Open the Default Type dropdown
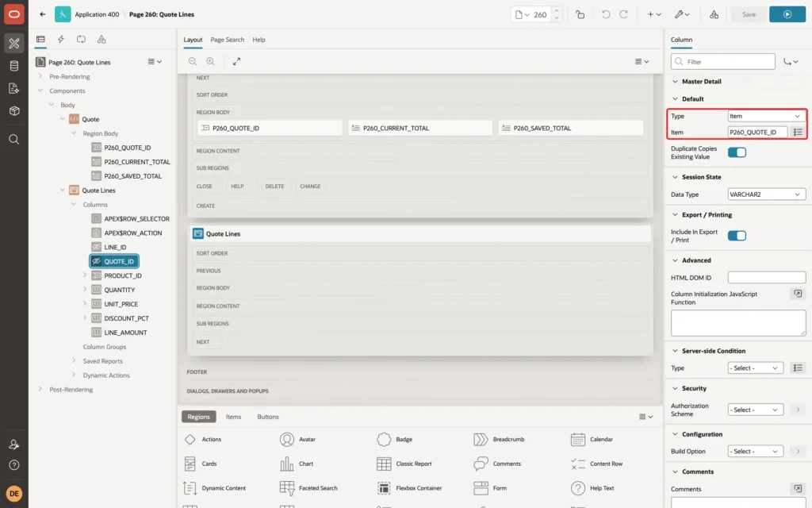The width and height of the screenshot is (812, 508). (767, 116)
